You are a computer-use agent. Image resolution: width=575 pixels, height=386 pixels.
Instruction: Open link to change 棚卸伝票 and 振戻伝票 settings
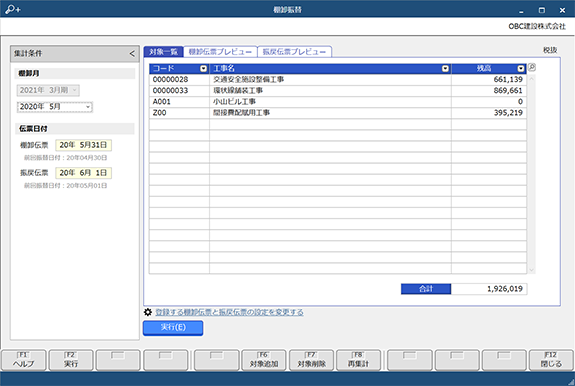[229, 312]
